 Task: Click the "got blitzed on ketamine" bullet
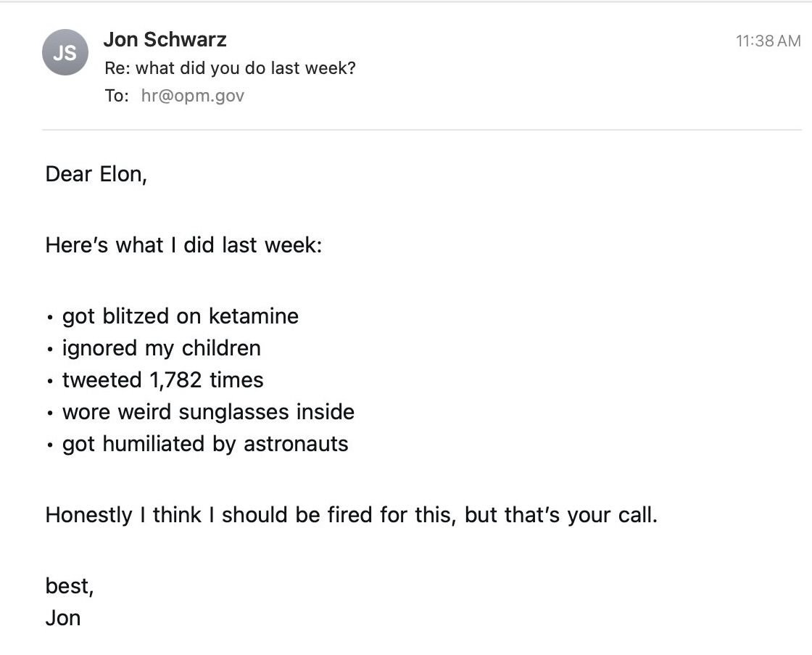(x=180, y=316)
